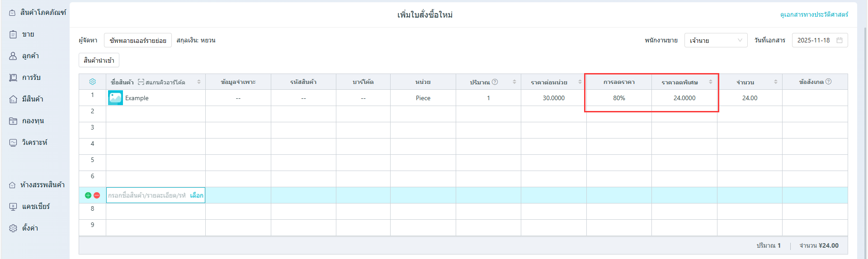Open the view historical documents link
The image size is (868, 259).
[x=814, y=14]
